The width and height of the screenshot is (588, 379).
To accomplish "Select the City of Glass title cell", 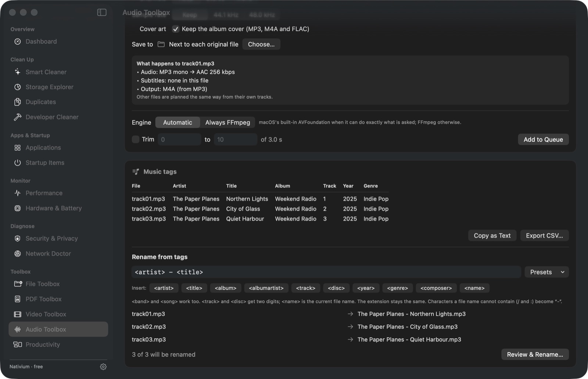I will [x=243, y=209].
